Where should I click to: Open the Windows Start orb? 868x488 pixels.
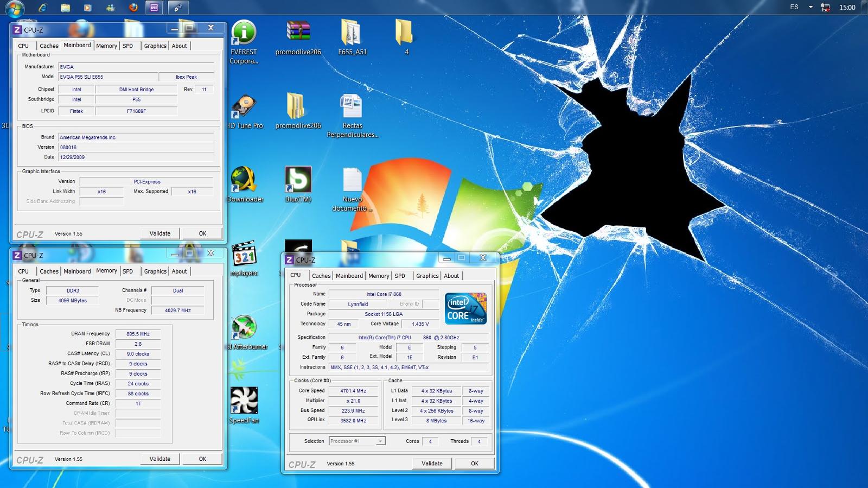pos(14,8)
